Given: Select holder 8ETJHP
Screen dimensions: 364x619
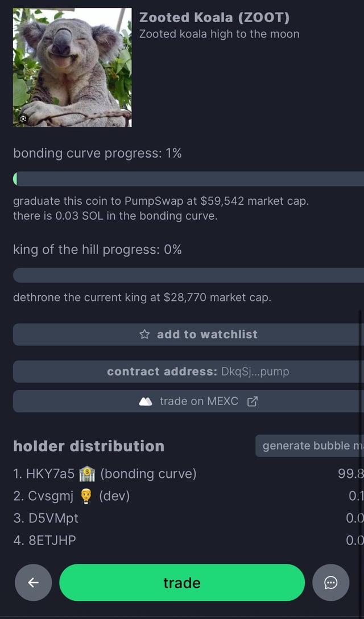Looking at the screenshot, I should coord(44,540).
